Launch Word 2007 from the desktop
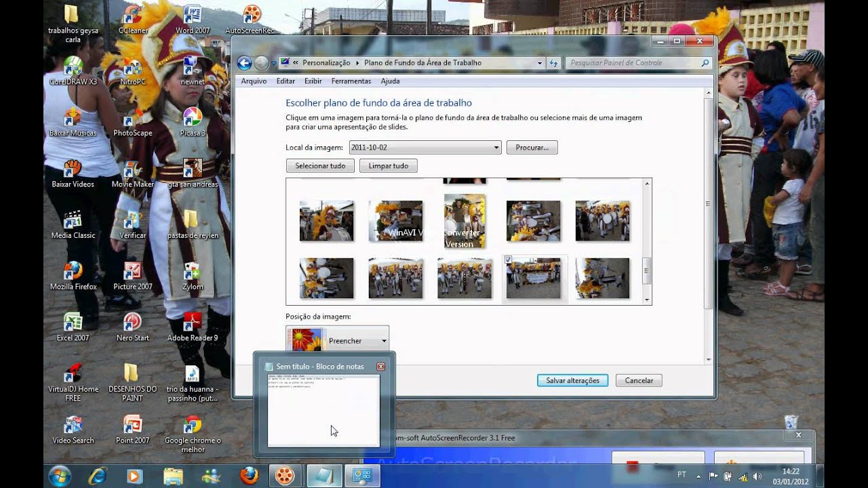Image resolution: width=868 pixels, height=488 pixels. click(x=193, y=19)
